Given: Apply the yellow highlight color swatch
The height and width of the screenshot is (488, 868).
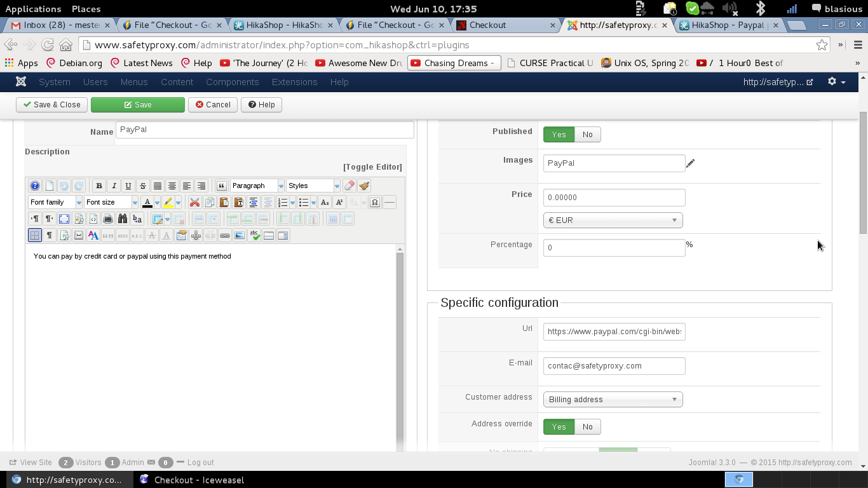Looking at the screenshot, I should [x=168, y=202].
